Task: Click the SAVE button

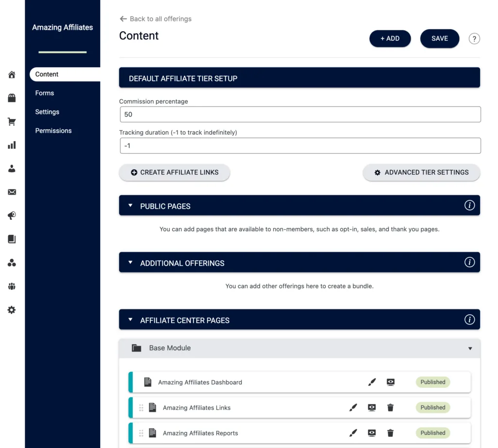Action: click(x=439, y=38)
